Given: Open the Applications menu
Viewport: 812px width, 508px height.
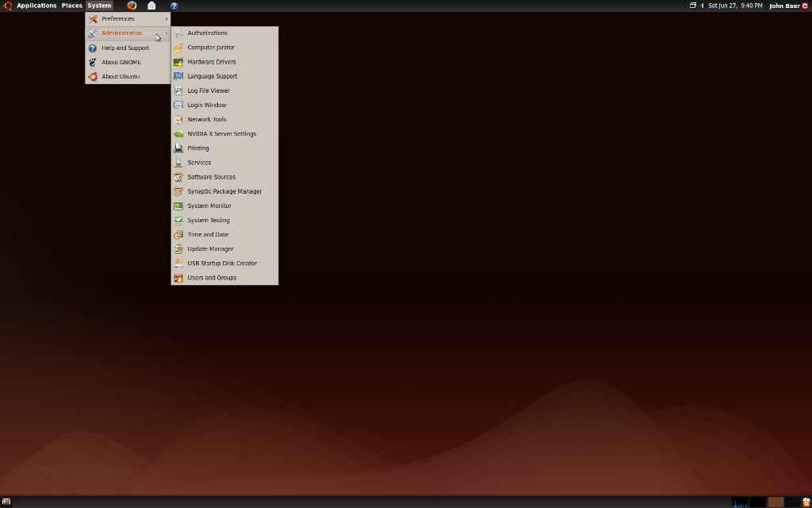Looking at the screenshot, I should pos(36,6).
